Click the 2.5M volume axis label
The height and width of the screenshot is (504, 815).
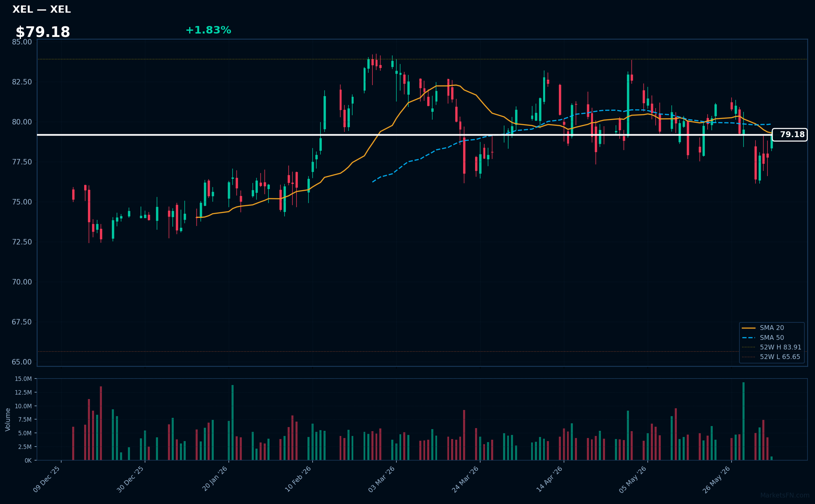point(25,447)
